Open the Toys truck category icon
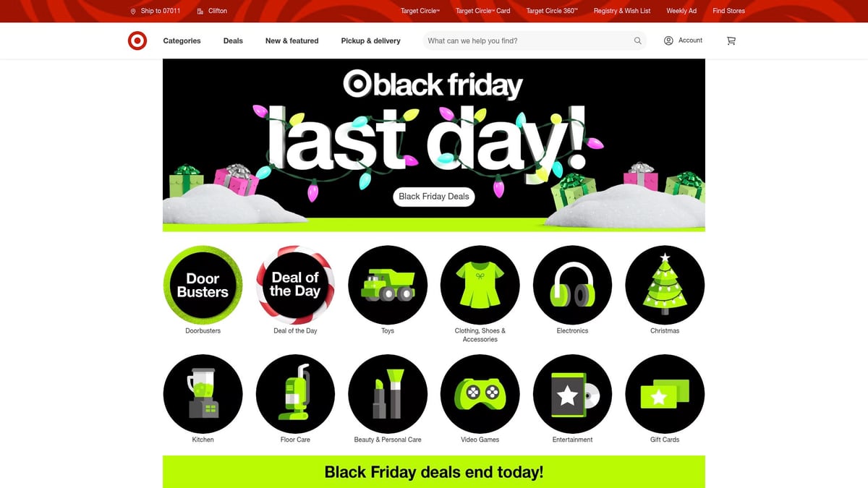Image resolution: width=868 pixels, height=488 pixels. click(x=388, y=285)
